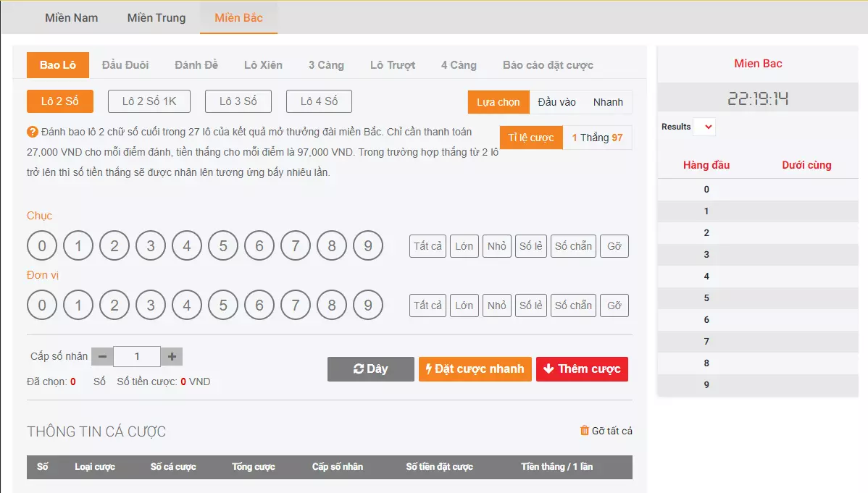Viewport: 868px width, 493px height.
Task: Open the Đánh Đề betting tab
Action: [x=196, y=64]
